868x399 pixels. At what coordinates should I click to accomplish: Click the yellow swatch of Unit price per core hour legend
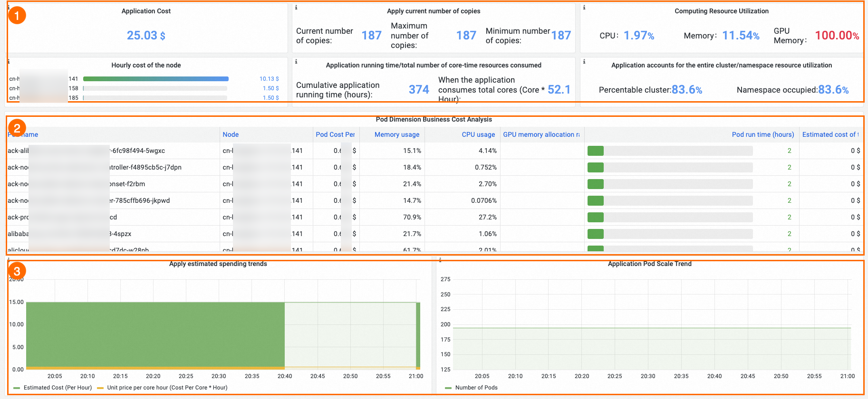click(x=100, y=388)
